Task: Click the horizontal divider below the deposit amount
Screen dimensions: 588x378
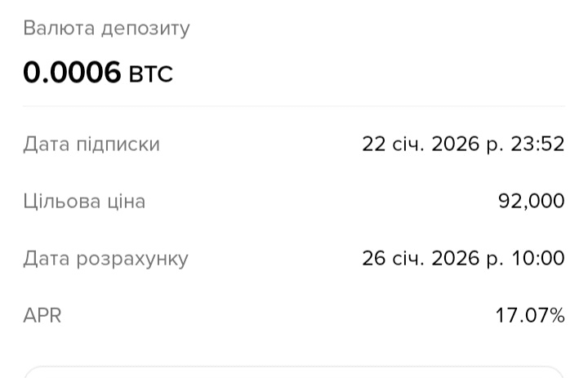Action: click(x=294, y=106)
